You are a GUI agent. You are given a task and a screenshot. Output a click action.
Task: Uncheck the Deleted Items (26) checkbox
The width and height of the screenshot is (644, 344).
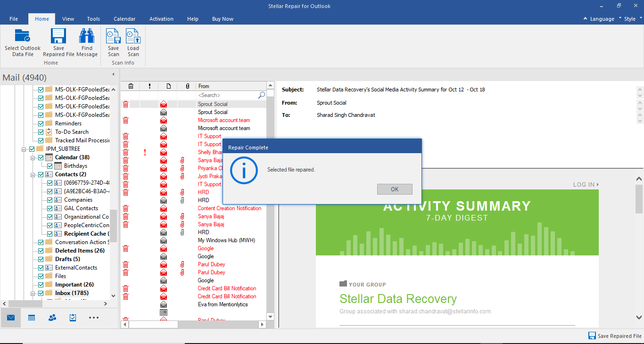(41, 251)
